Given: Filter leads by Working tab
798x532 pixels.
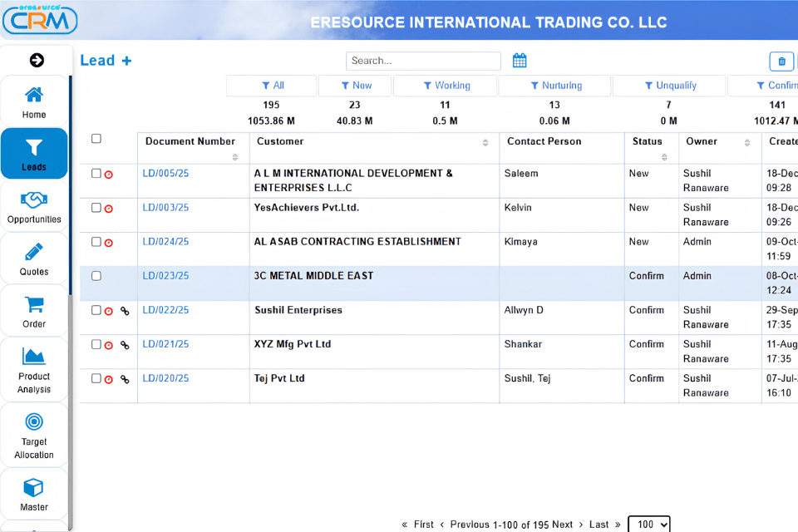Looking at the screenshot, I should pyautogui.click(x=446, y=86).
